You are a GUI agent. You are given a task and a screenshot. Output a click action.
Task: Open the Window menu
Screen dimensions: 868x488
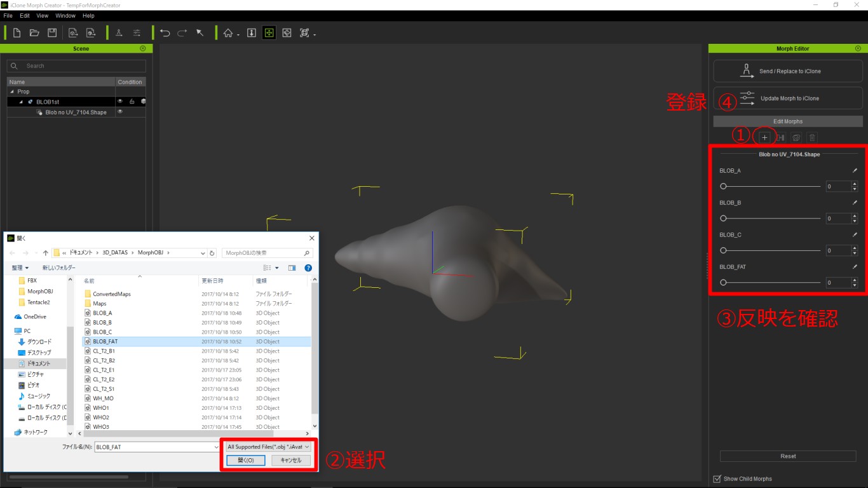pos(65,15)
